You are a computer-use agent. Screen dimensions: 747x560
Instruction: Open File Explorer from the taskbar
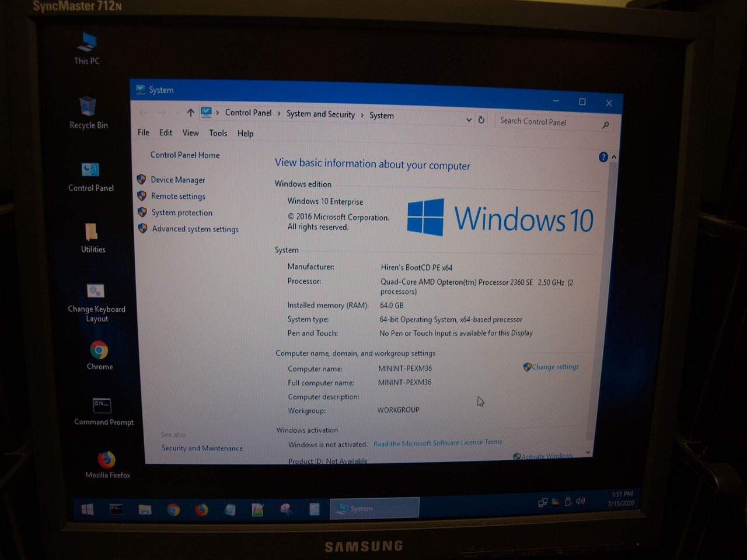145,510
